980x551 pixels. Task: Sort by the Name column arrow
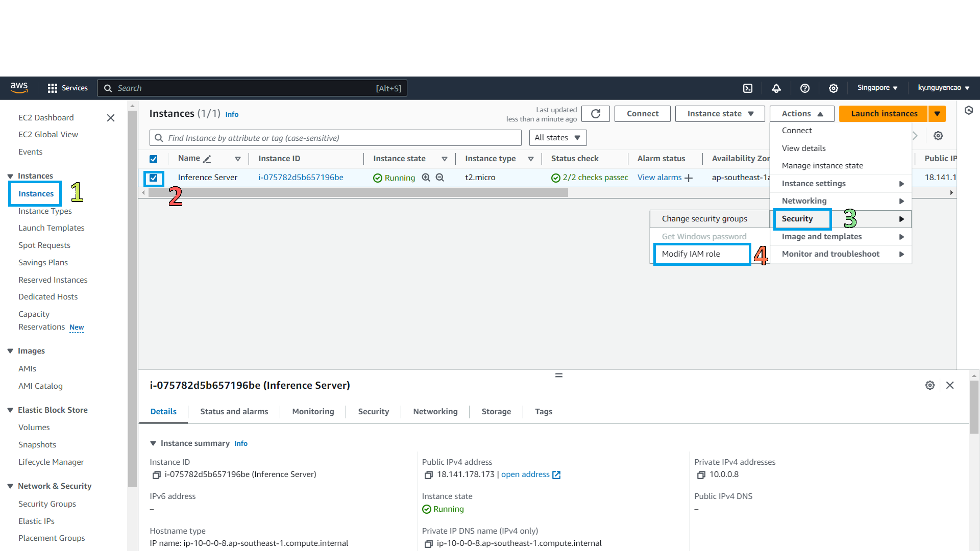238,159
